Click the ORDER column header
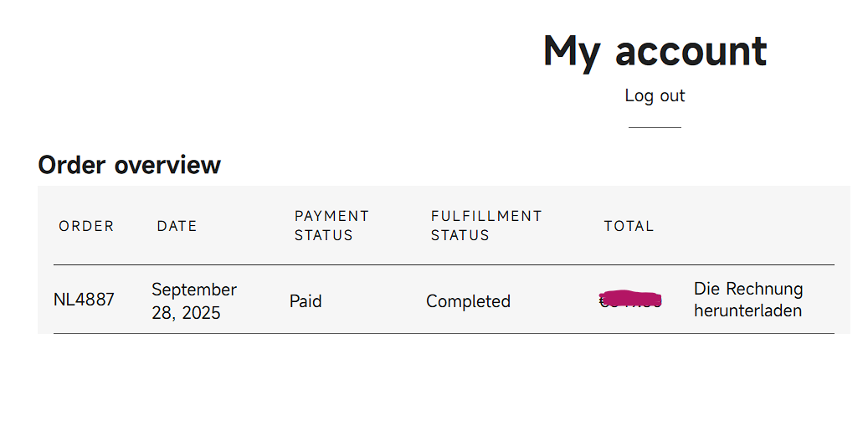This screenshot has width=868, height=436. coord(86,226)
